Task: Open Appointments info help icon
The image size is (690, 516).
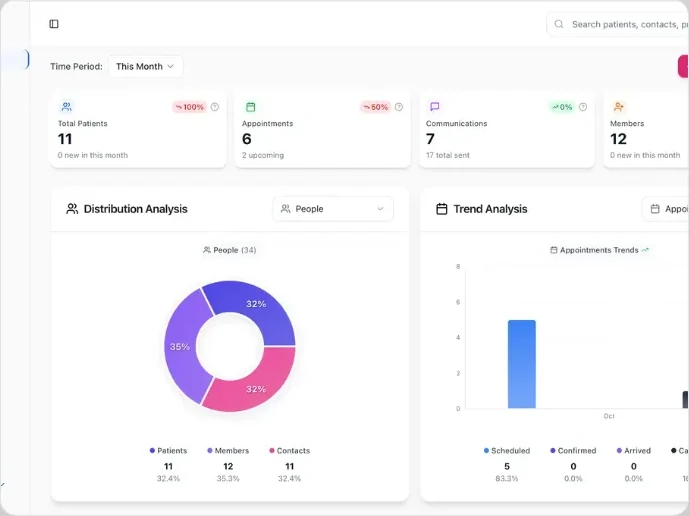Action: tap(399, 107)
